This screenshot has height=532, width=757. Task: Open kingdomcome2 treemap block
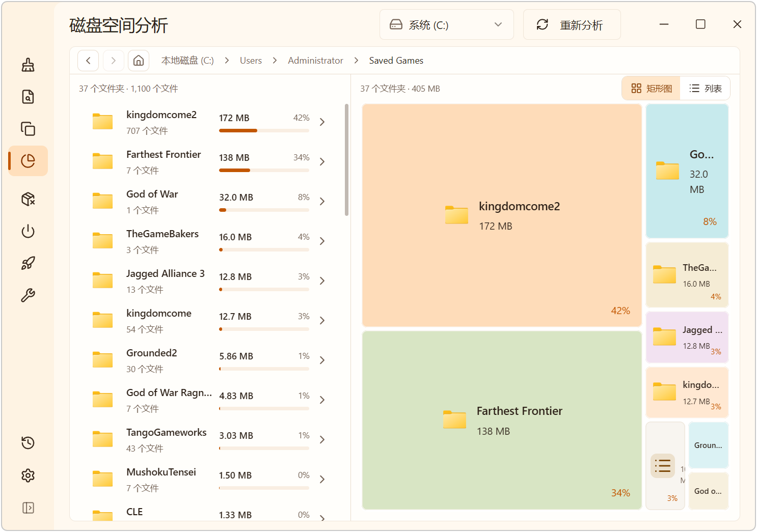502,215
